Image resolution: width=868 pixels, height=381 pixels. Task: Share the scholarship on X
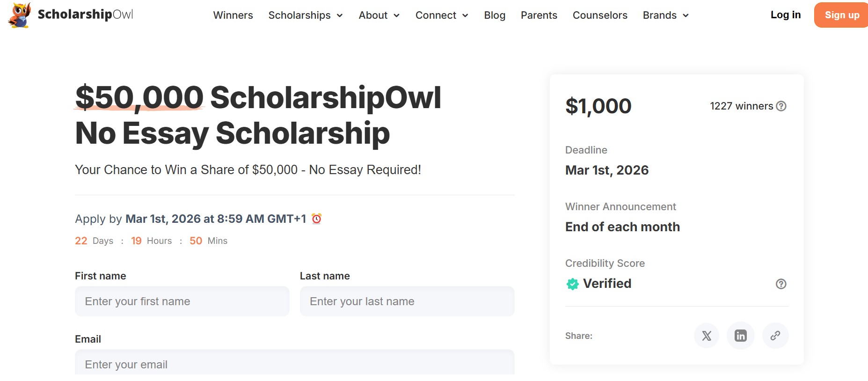(x=706, y=336)
